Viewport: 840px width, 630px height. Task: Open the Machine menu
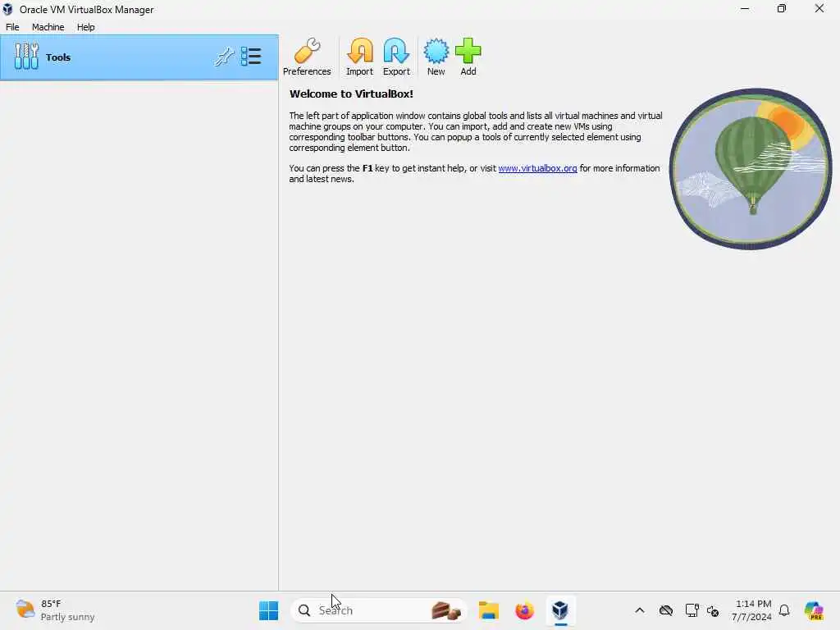tap(48, 27)
